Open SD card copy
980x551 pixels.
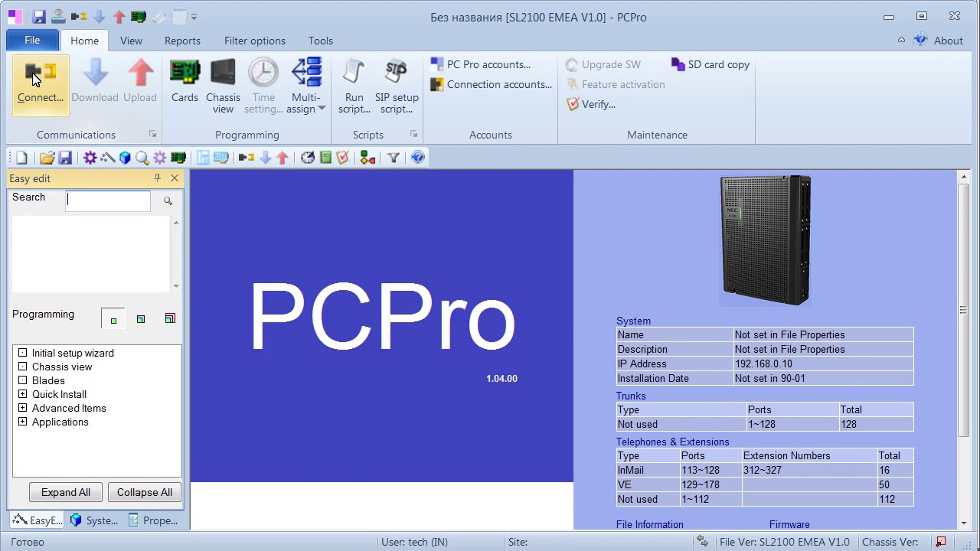point(710,64)
